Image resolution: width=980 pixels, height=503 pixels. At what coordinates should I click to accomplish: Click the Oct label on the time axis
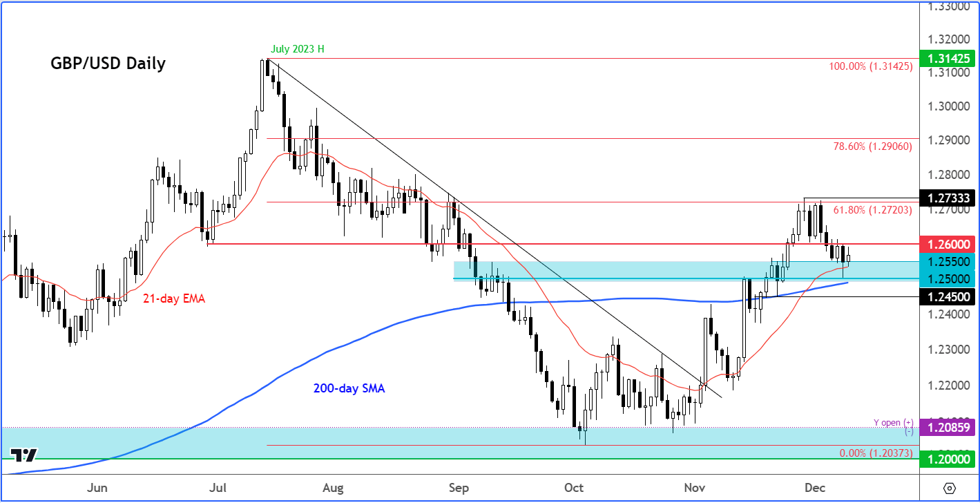click(575, 488)
